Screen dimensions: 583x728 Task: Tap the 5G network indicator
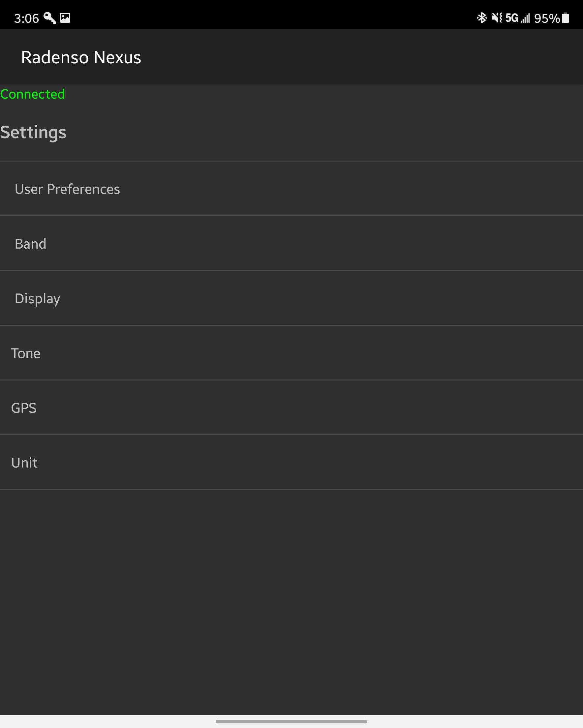pos(511,18)
